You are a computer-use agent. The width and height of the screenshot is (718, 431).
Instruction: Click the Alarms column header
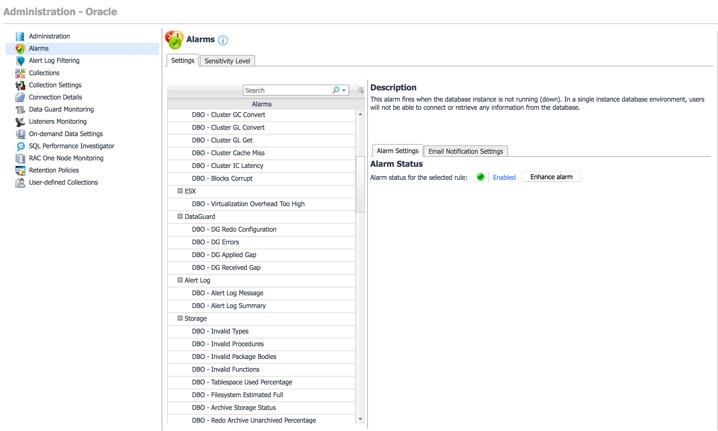pos(261,104)
